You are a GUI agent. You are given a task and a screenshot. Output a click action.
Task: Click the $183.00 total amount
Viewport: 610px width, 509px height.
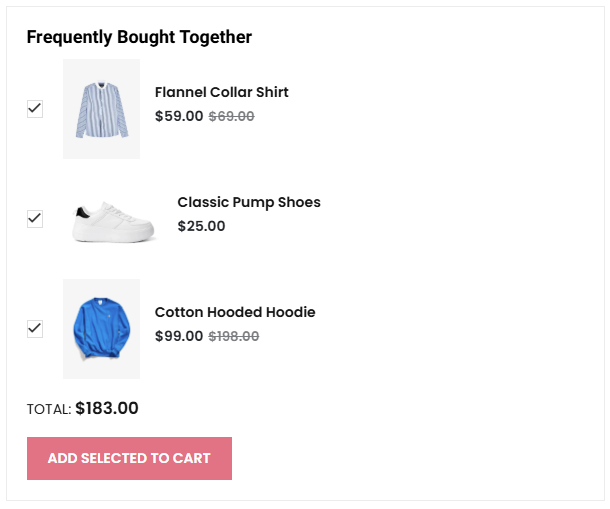click(x=107, y=408)
